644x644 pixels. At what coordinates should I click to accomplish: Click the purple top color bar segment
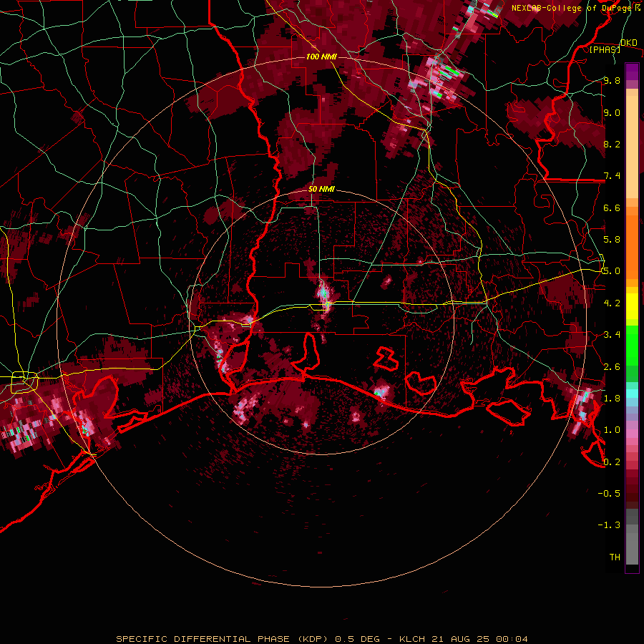(632, 72)
